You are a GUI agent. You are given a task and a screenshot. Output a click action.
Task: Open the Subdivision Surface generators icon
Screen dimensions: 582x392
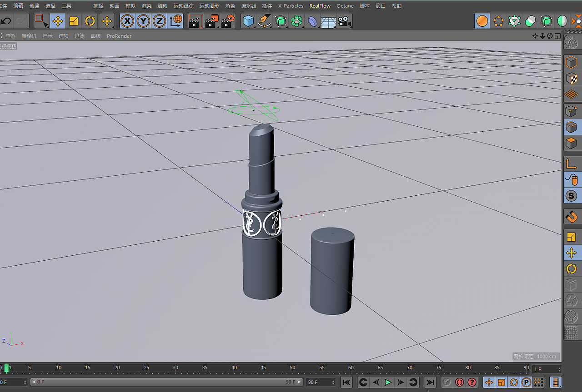281,21
